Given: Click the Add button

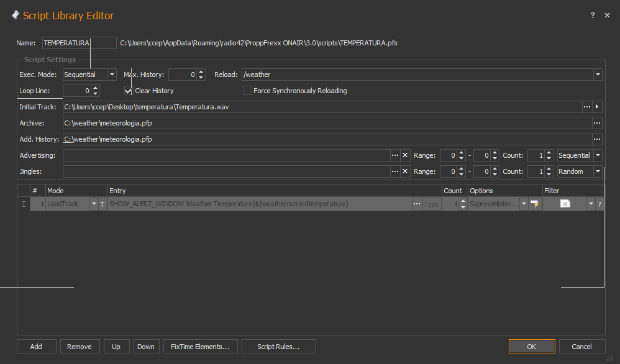Looking at the screenshot, I should pos(36,347).
